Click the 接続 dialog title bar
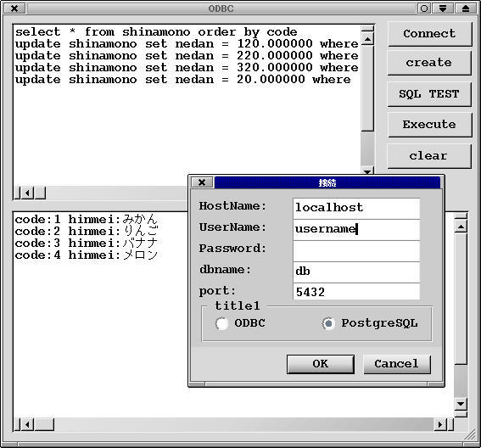Viewport: 481px width, 448px height. pos(327,182)
